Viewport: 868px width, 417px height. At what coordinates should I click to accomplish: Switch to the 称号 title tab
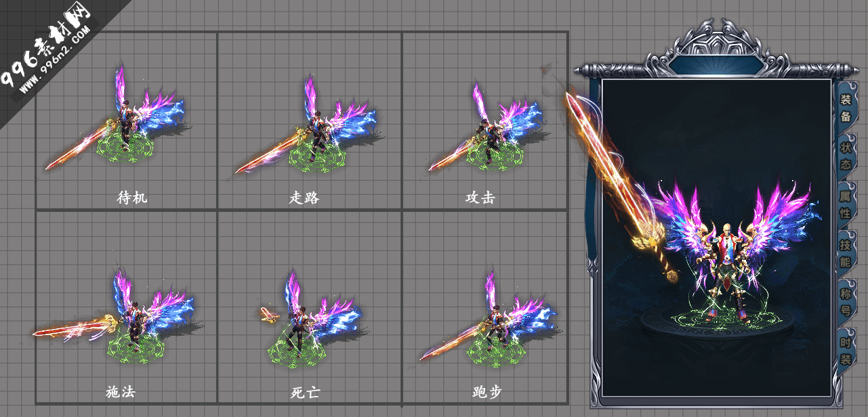tap(846, 301)
